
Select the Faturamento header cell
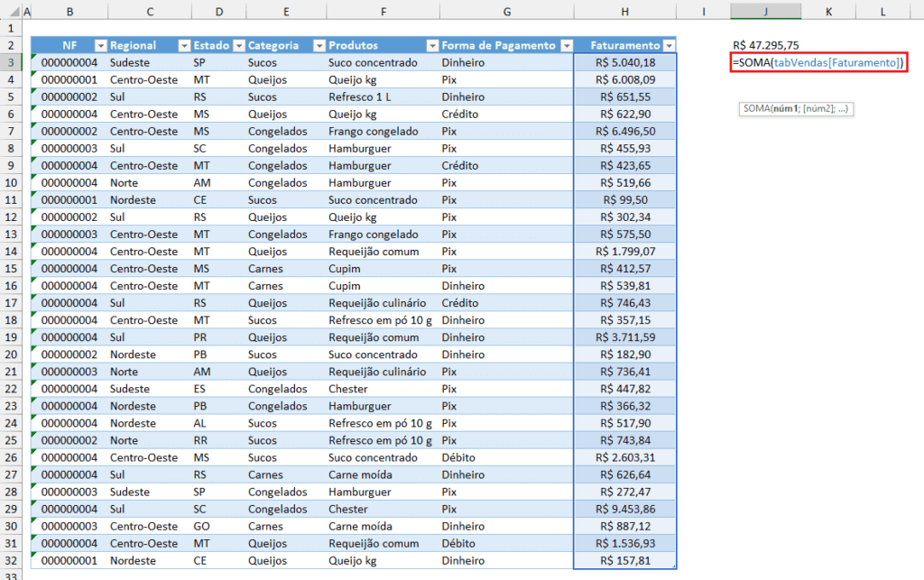click(x=624, y=45)
